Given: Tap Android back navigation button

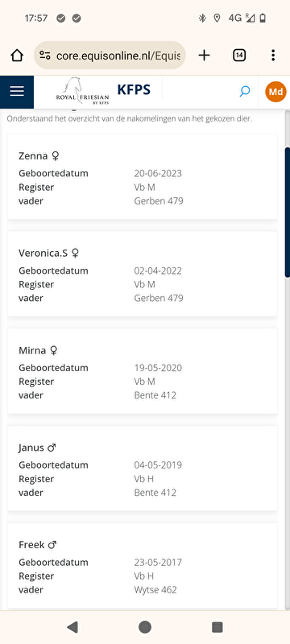Looking at the screenshot, I should pos(72,627).
